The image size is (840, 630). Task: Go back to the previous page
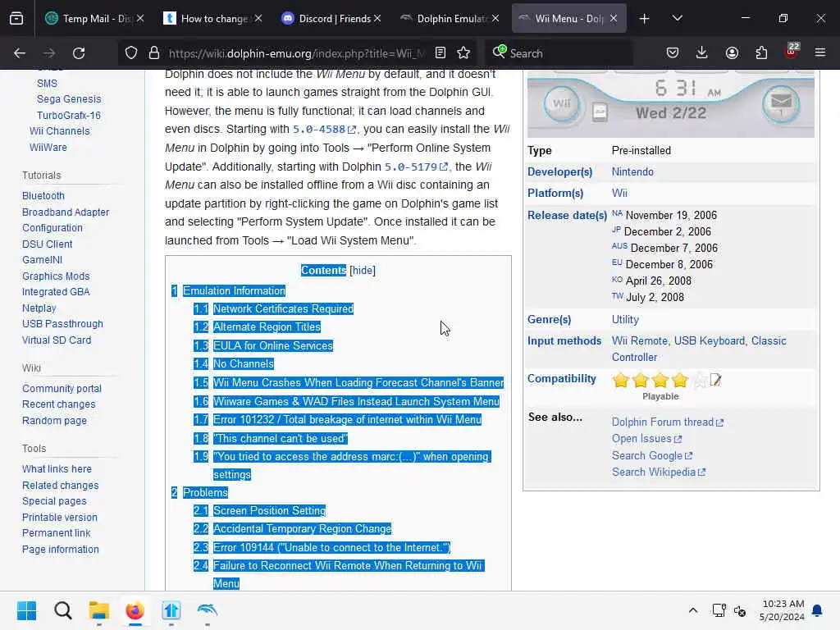[x=20, y=53]
